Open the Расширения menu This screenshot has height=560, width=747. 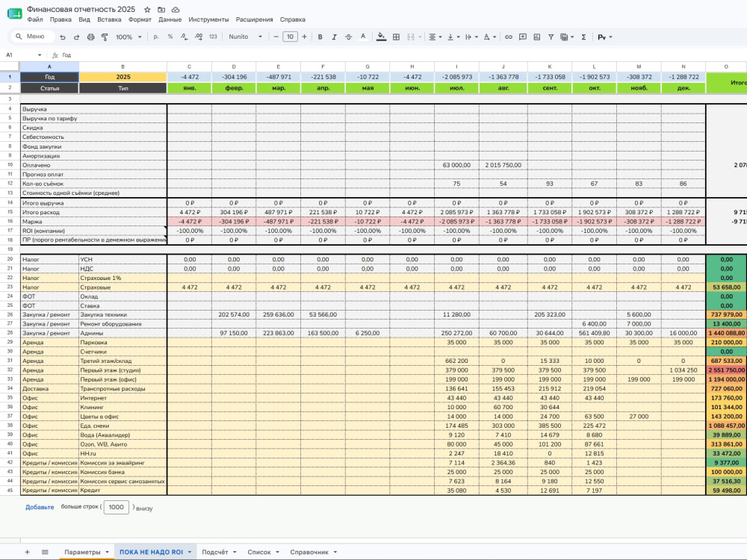click(x=255, y=19)
